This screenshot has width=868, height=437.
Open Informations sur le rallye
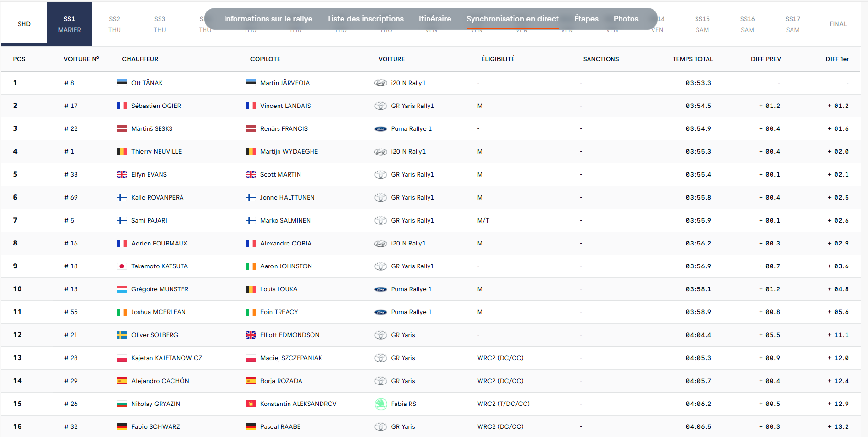[268, 19]
